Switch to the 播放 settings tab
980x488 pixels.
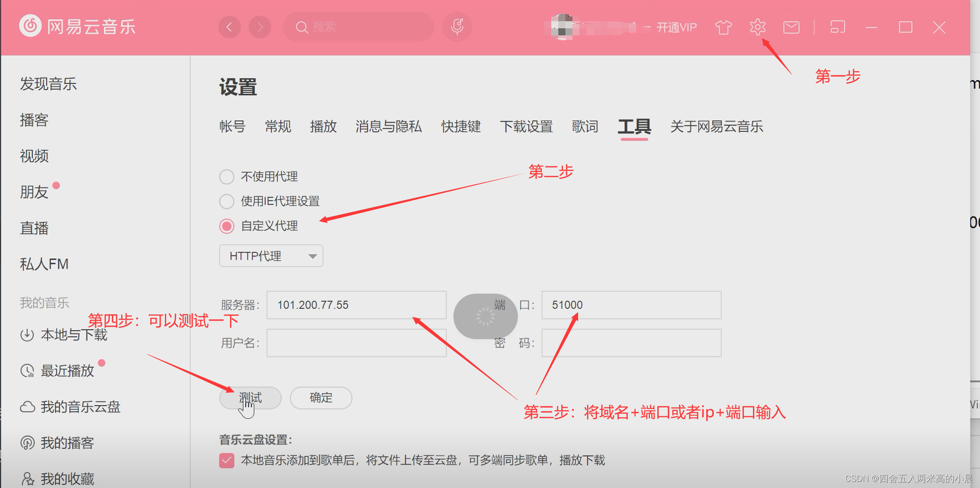pyautogui.click(x=323, y=126)
